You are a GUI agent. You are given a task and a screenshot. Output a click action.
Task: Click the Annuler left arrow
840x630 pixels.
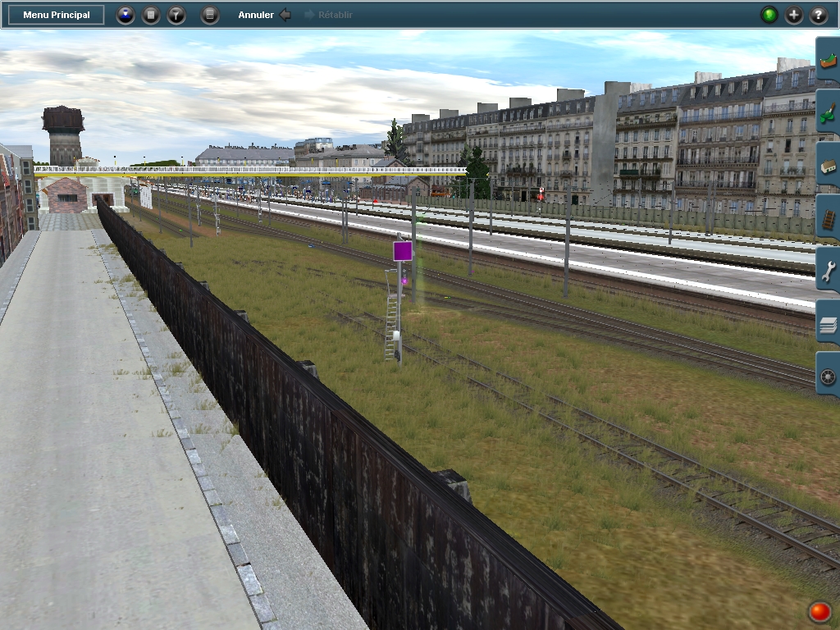[x=285, y=15]
